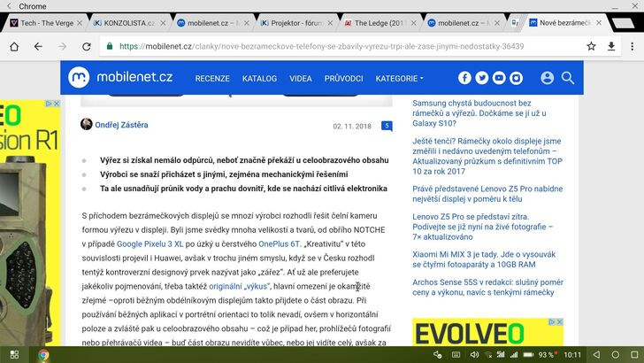
Task: Open the downloads arrow icon in toolbar
Action: click(x=611, y=46)
